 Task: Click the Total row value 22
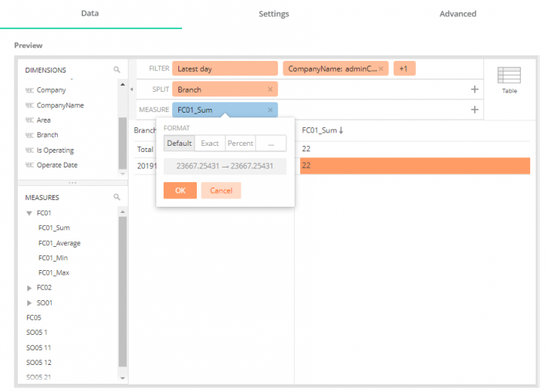(x=306, y=149)
